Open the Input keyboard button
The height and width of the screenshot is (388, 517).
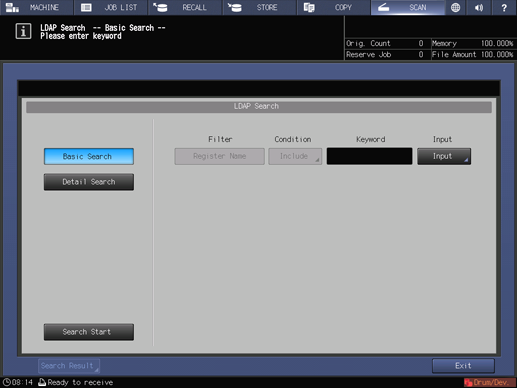click(x=444, y=156)
